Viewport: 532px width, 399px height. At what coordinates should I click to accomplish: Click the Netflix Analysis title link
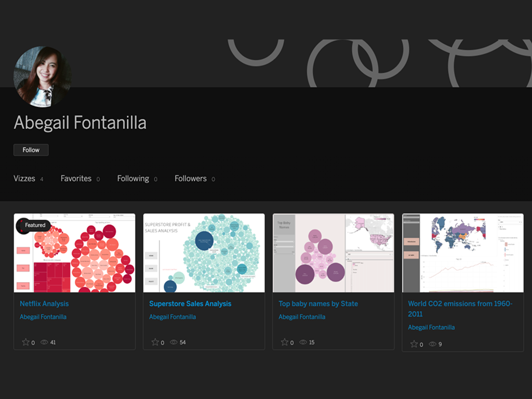[x=44, y=303]
